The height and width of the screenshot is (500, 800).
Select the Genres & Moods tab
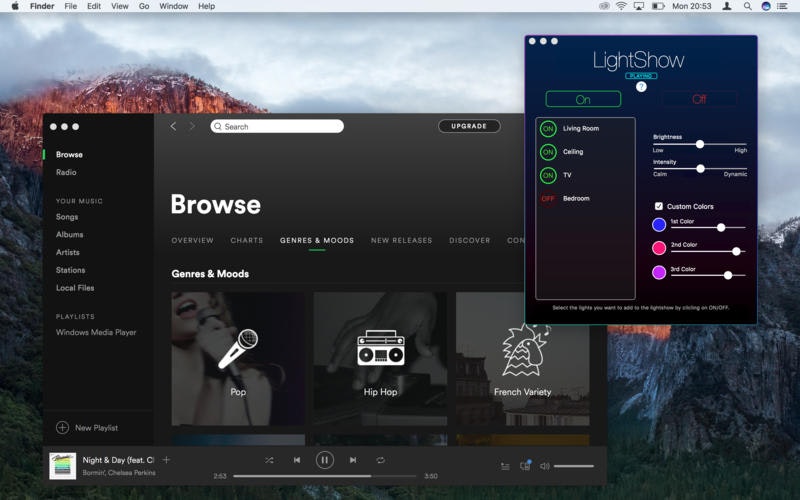pos(317,240)
